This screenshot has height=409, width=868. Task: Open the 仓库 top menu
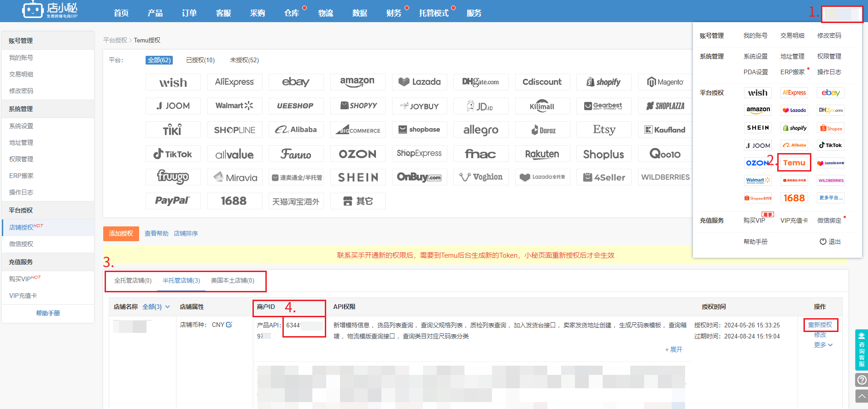tap(292, 13)
